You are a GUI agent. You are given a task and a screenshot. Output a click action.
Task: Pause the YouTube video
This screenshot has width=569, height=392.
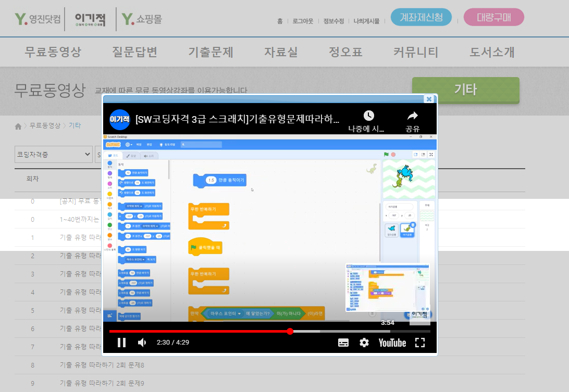click(x=121, y=343)
